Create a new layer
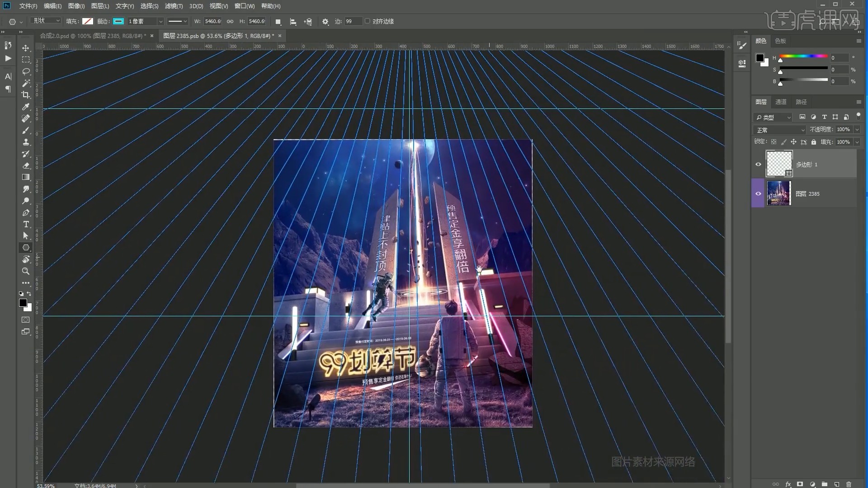Viewport: 868px width, 488px height. pos(836,484)
